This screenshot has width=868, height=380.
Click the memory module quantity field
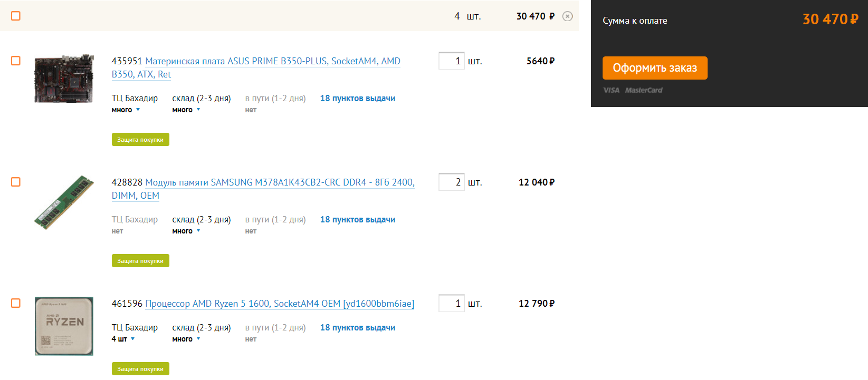(x=451, y=182)
